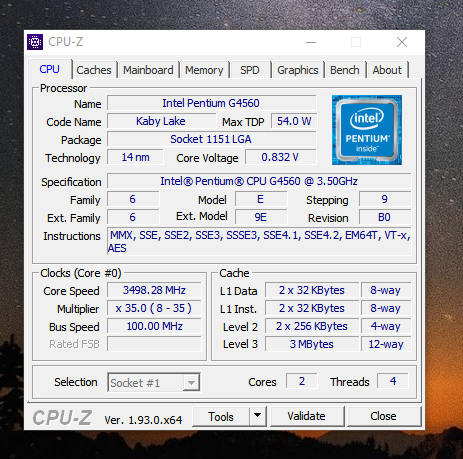Click the Code Name value Kaby Lake

pos(161,121)
